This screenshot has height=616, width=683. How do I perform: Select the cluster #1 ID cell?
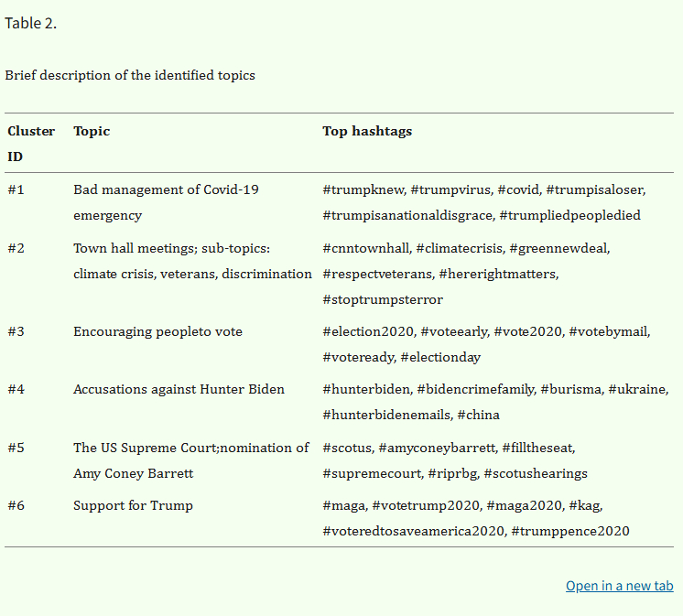click(x=16, y=189)
